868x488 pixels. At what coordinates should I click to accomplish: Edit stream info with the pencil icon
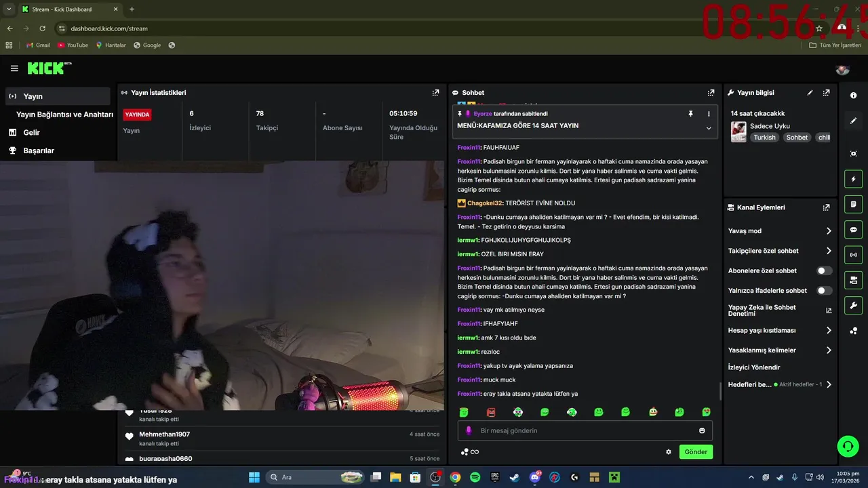(x=810, y=93)
